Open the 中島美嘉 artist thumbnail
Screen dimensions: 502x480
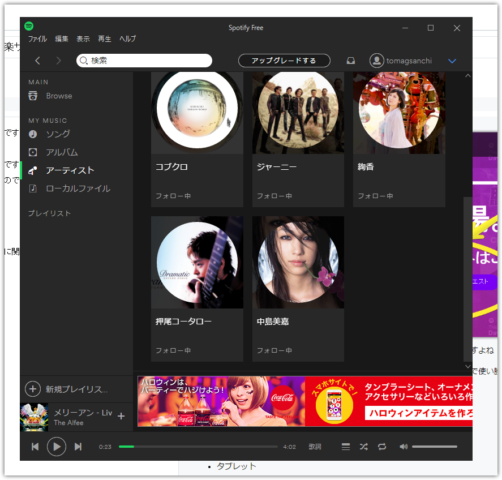(298, 262)
